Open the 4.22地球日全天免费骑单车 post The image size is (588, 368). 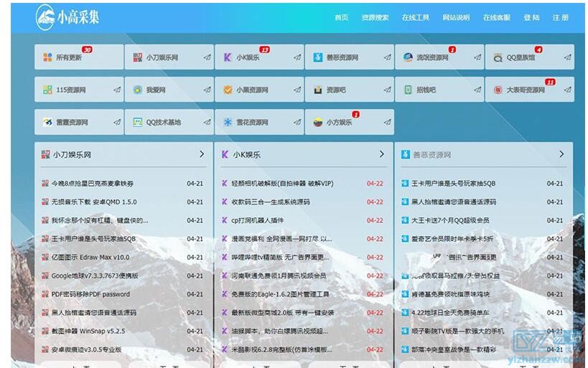[450, 313]
